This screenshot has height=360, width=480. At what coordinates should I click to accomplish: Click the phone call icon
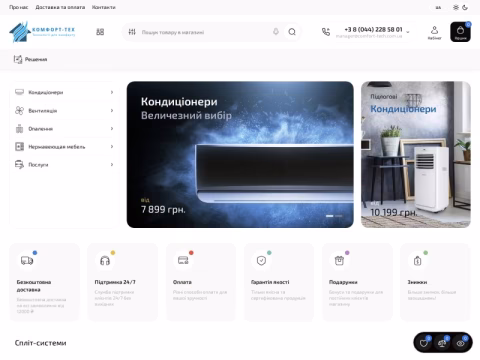point(326,32)
